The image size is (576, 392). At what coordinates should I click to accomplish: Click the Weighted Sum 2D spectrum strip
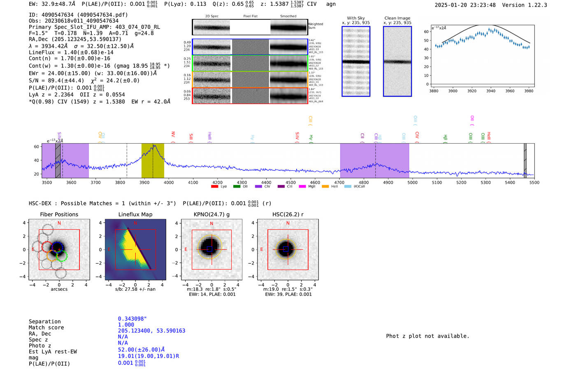pyautogui.click(x=250, y=27)
